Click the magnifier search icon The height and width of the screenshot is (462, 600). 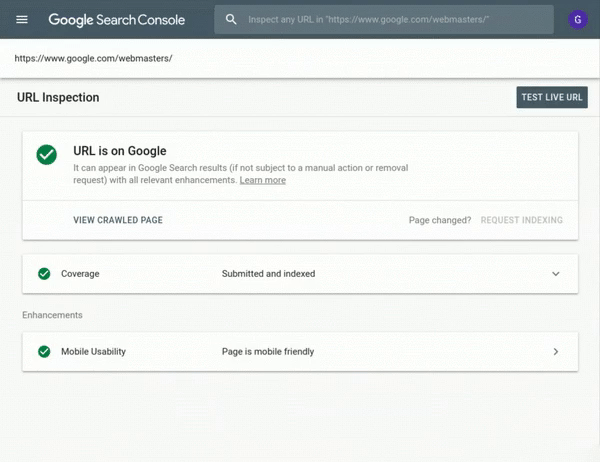tap(232, 19)
